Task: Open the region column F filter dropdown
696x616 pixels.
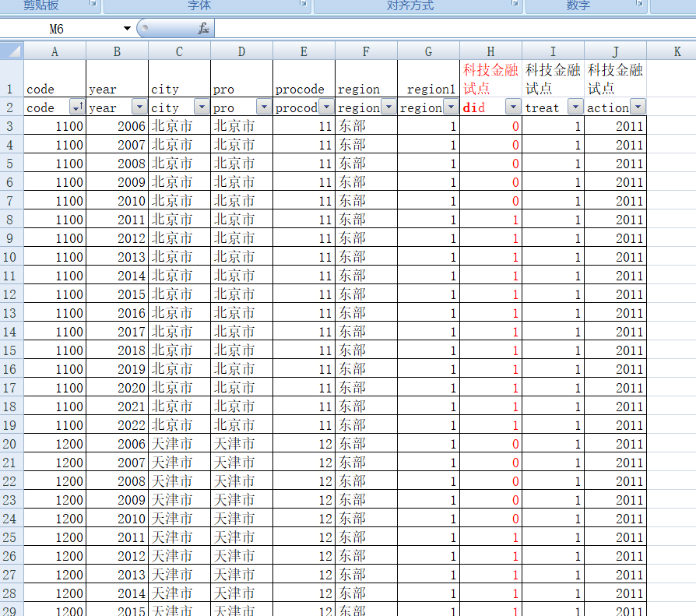Action: pos(388,107)
